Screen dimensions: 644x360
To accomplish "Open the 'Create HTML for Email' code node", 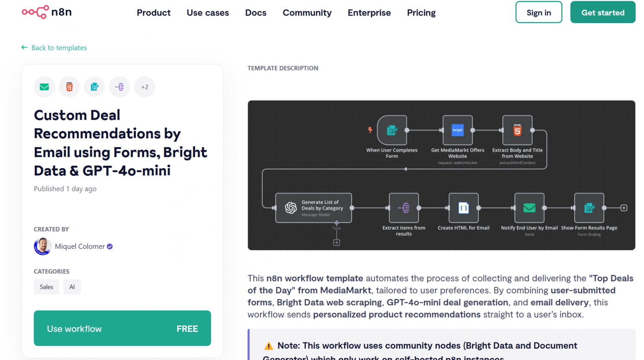I will (463, 208).
